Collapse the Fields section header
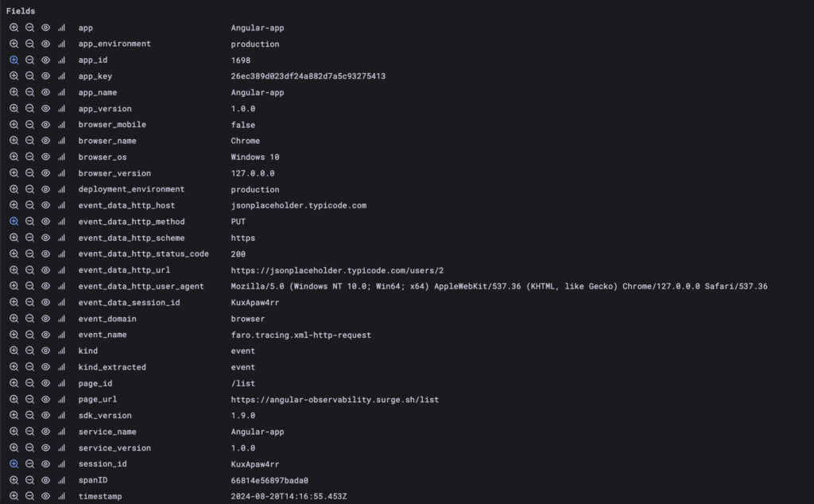Screen dimensions: 814x504 [20, 10]
